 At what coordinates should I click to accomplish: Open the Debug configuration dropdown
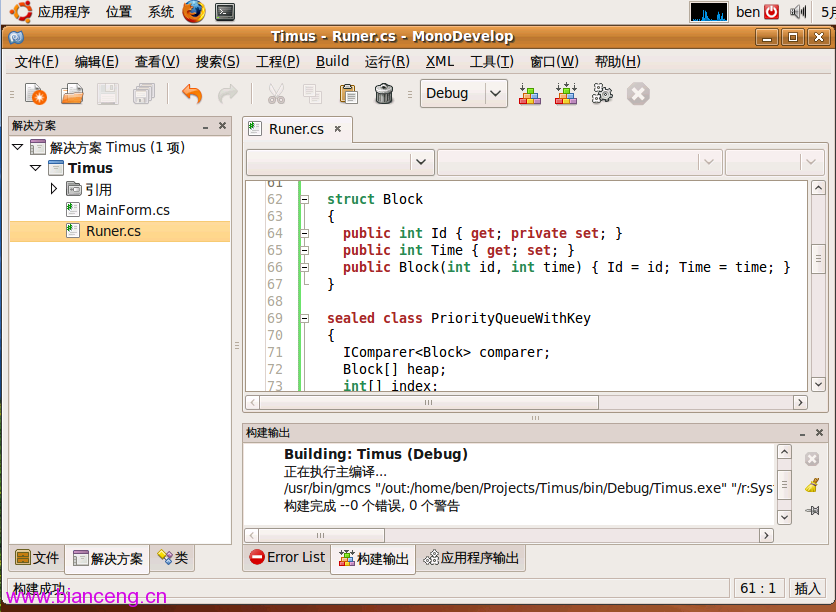[x=463, y=94]
